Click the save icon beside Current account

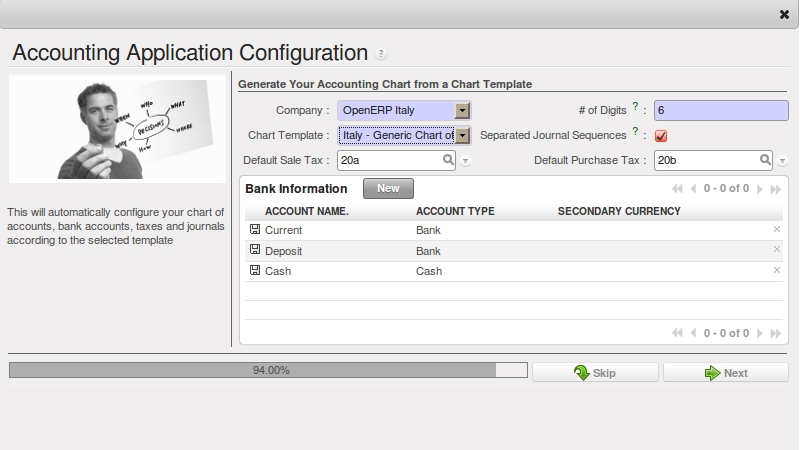[255, 230]
